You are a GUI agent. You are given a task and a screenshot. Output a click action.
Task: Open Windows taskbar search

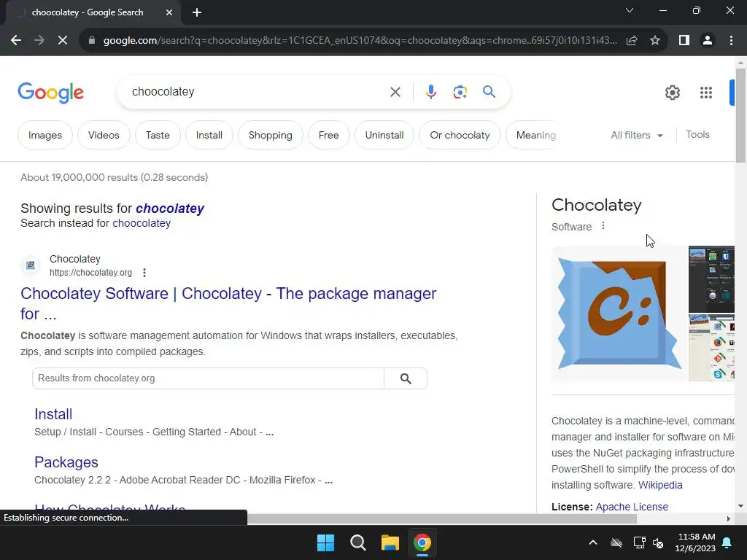pos(357,542)
